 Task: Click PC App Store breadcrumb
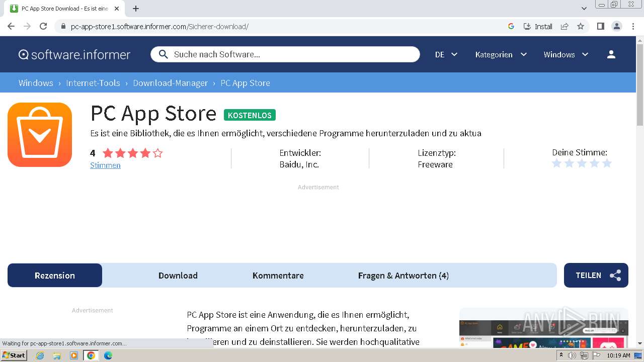(x=245, y=83)
